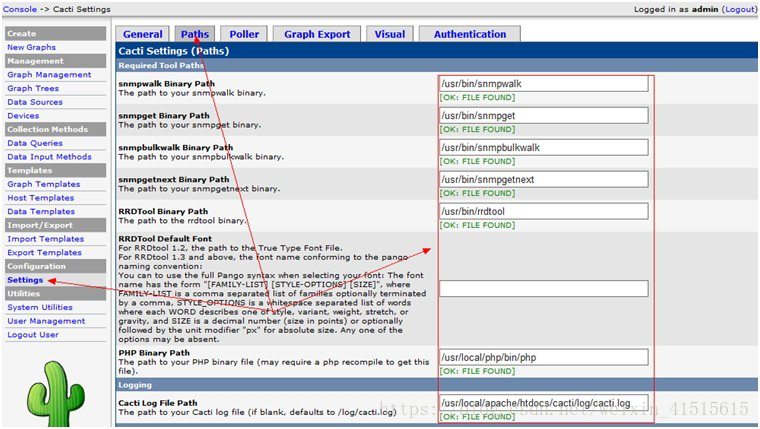Open Data Queries
The image size is (760, 429).
35,143
